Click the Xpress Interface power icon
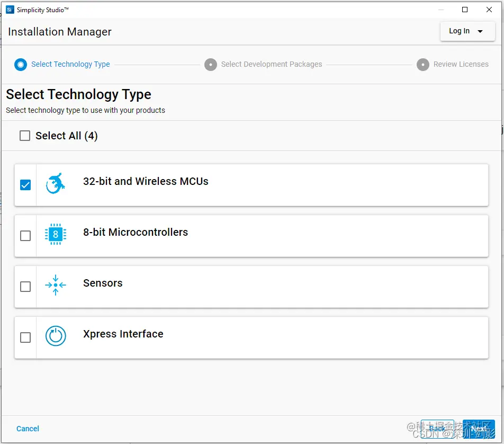 point(56,336)
